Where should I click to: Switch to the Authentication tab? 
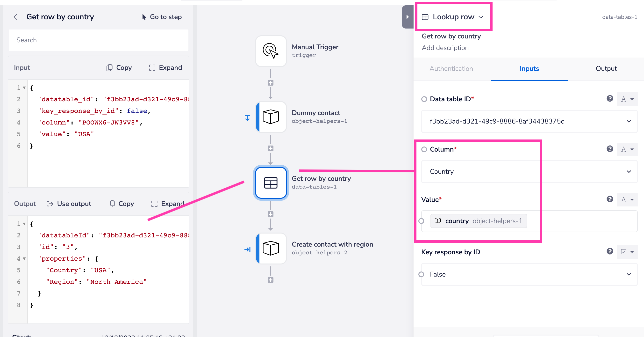pos(451,69)
